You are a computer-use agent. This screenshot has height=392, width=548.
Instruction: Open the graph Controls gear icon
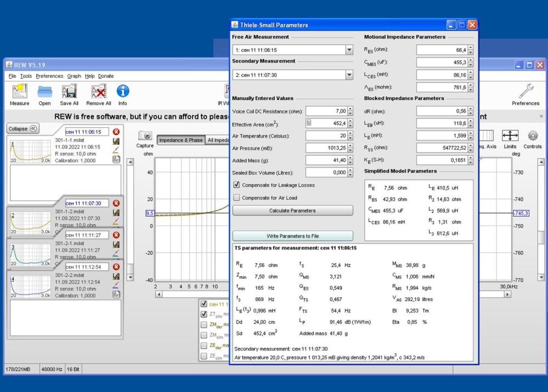pos(532,136)
